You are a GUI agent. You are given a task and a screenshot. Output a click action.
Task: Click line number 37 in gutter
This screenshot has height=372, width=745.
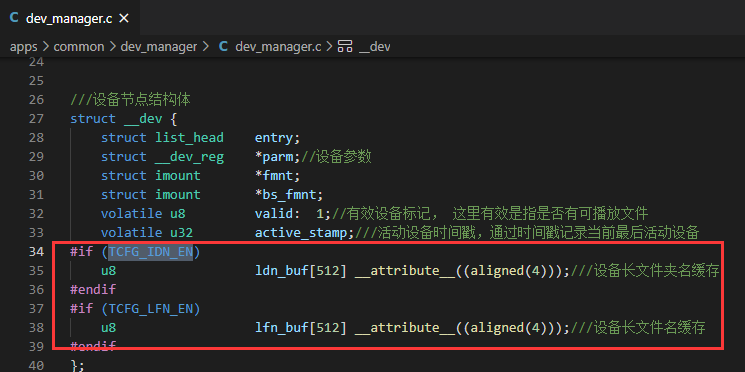pos(36,309)
